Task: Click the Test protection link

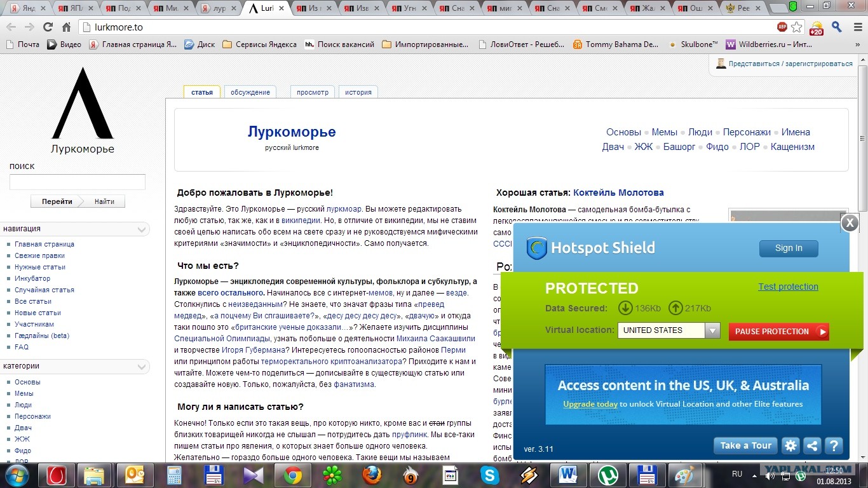Action: point(788,287)
